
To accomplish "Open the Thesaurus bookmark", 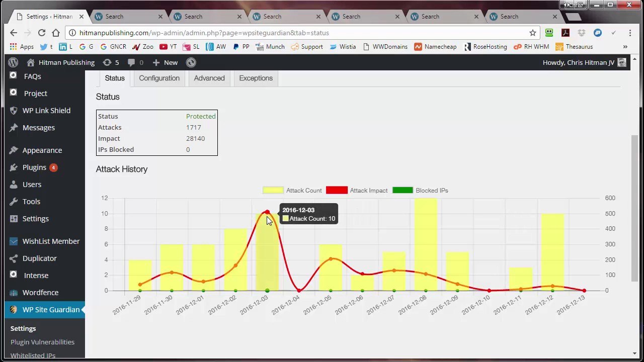I will pyautogui.click(x=574, y=47).
